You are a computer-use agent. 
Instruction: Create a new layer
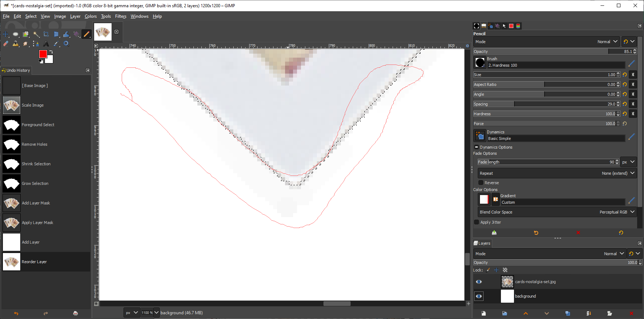[484, 313]
